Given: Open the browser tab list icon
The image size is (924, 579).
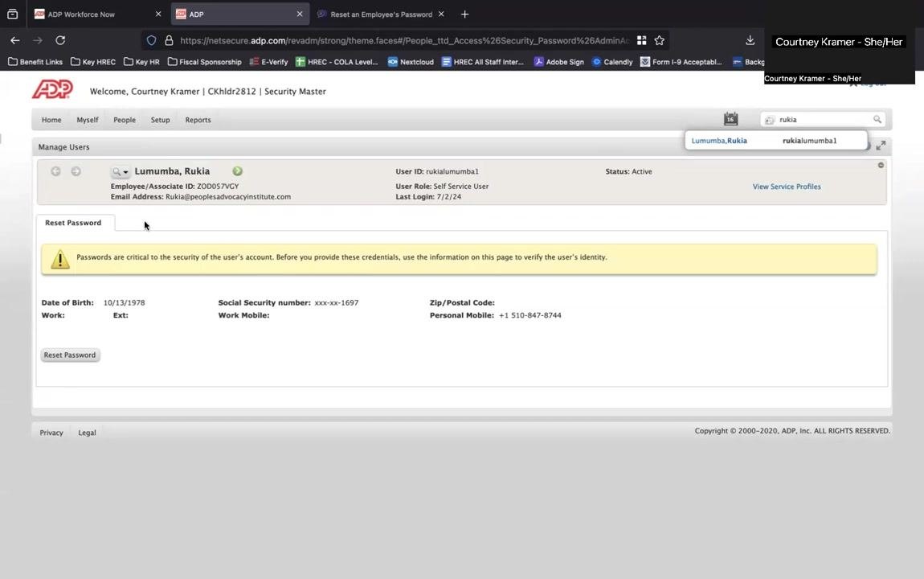Looking at the screenshot, I should click(12, 14).
